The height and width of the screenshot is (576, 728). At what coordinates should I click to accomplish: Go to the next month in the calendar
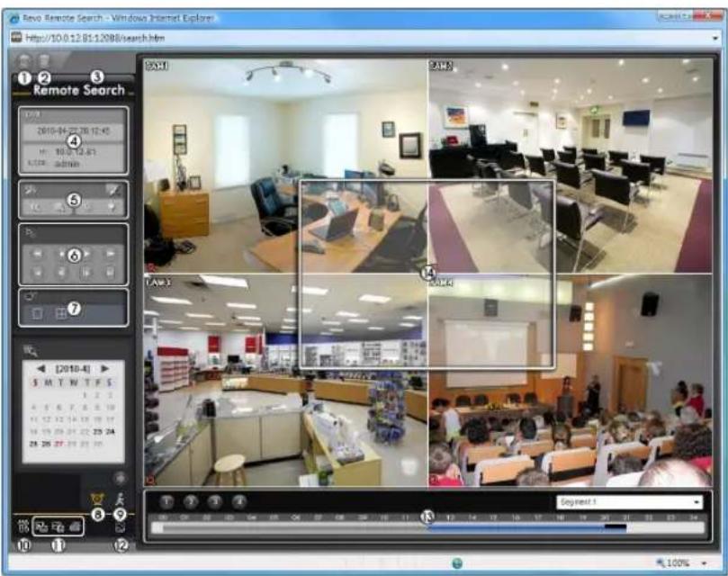105,368
